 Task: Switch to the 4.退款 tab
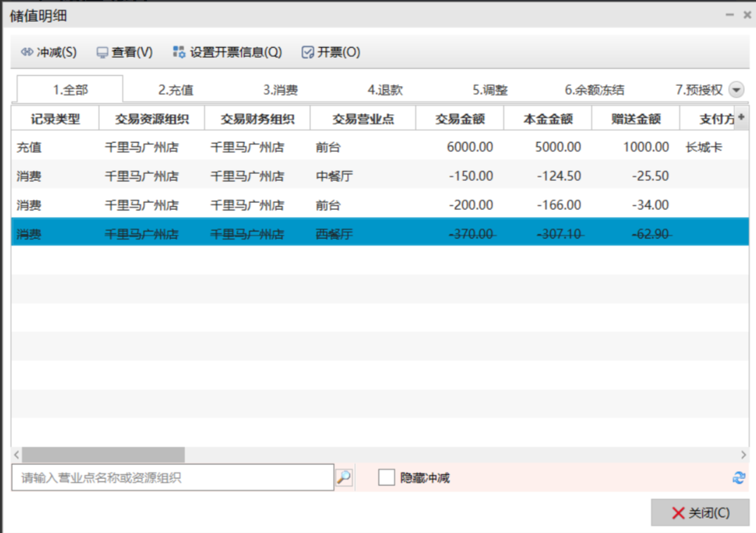click(x=385, y=90)
